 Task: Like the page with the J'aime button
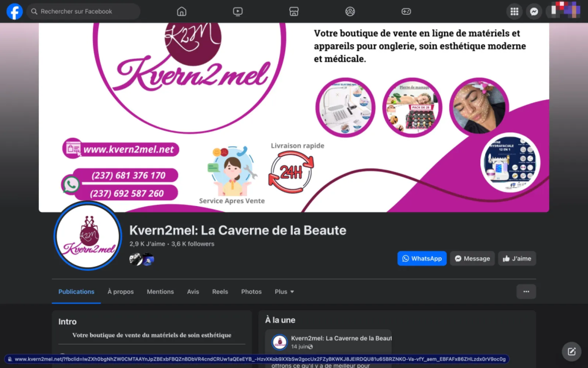pos(517,258)
